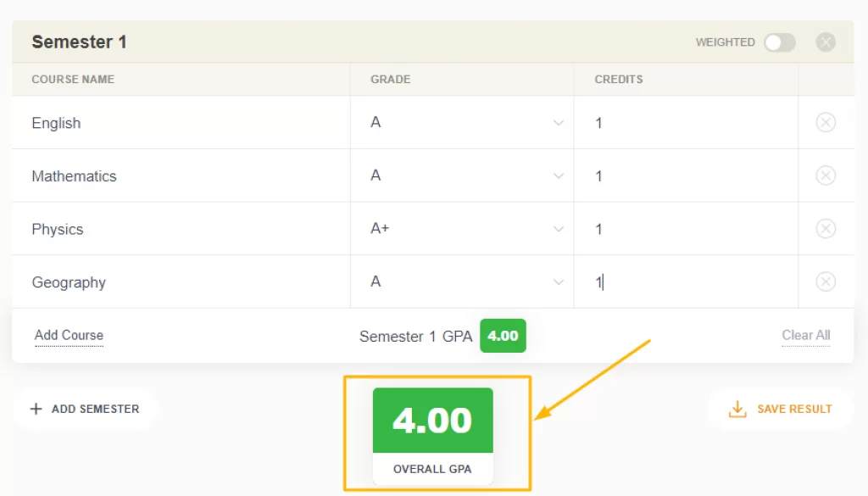Viewport: 868px width, 496px height.
Task: Toggle the Weighted switch on
Action: coord(780,42)
